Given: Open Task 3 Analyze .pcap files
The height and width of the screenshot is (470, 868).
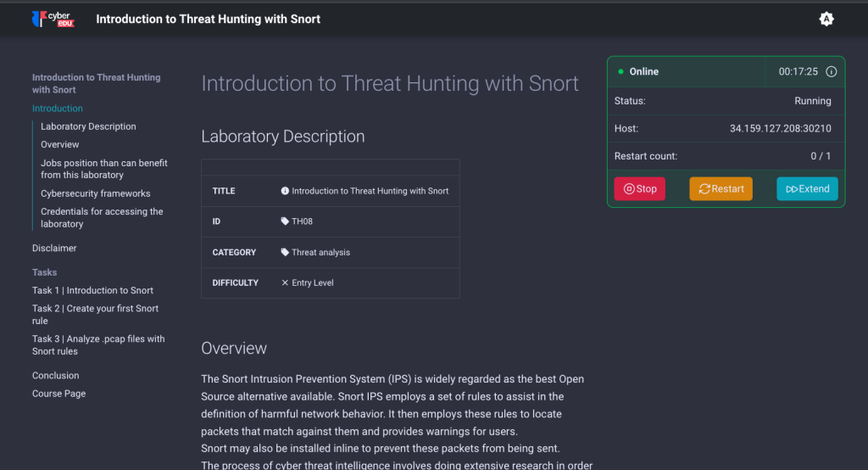Looking at the screenshot, I should pyautogui.click(x=98, y=344).
